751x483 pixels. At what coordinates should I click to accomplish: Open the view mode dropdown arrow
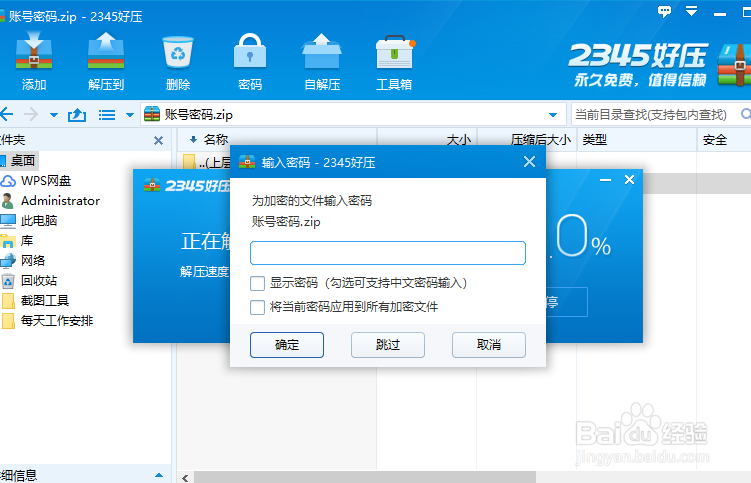[129, 115]
